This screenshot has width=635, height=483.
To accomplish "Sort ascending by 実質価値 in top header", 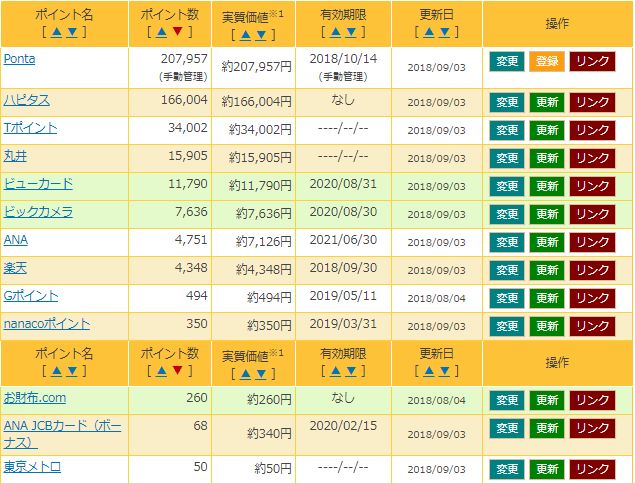I will pyautogui.click(x=246, y=35).
